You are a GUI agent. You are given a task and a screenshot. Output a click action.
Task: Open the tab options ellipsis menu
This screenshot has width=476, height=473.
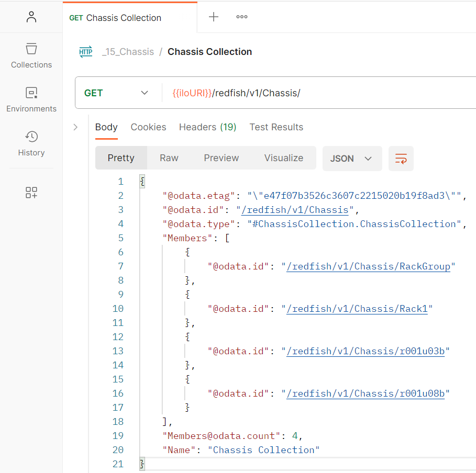pyautogui.click(x=241, y=17)
